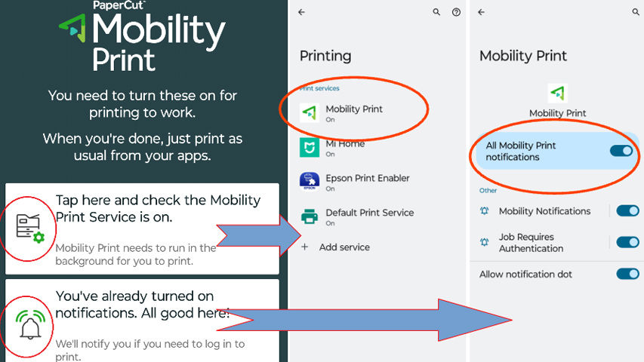The image size is (644, 362).
Task: Search in the Printing settings screen
Action: tap(436, 12)
